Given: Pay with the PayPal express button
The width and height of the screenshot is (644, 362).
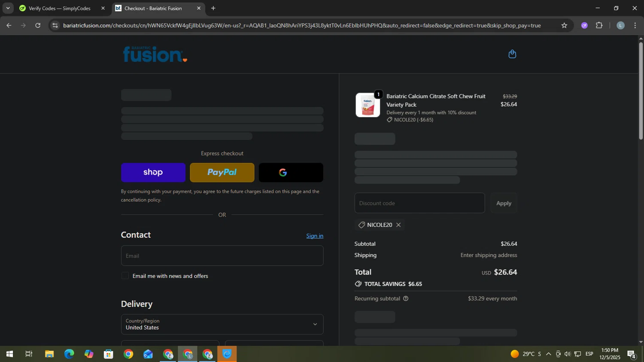Looking at the screenshot, I should [222, 172].
